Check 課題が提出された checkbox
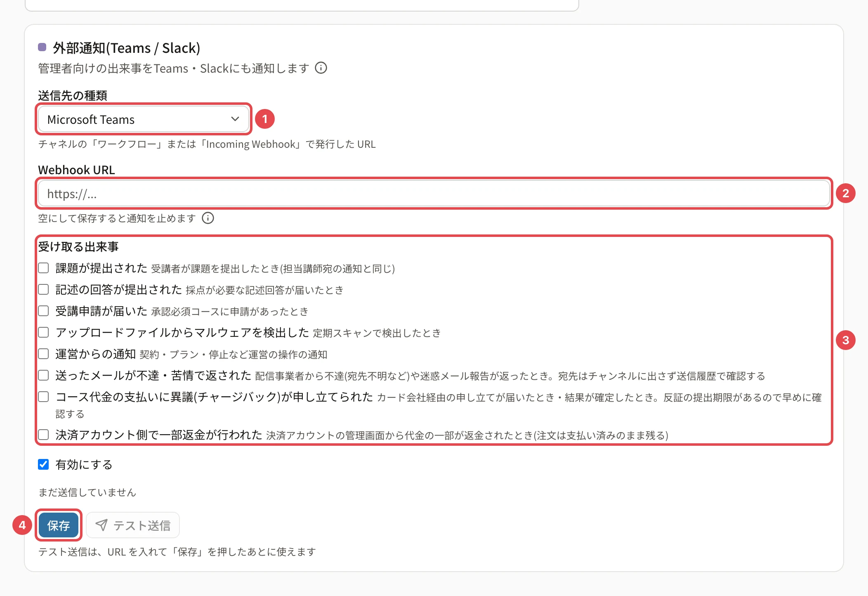Image resolution: width=868 pixels, height=596 pixels. (x=43, y=268)
